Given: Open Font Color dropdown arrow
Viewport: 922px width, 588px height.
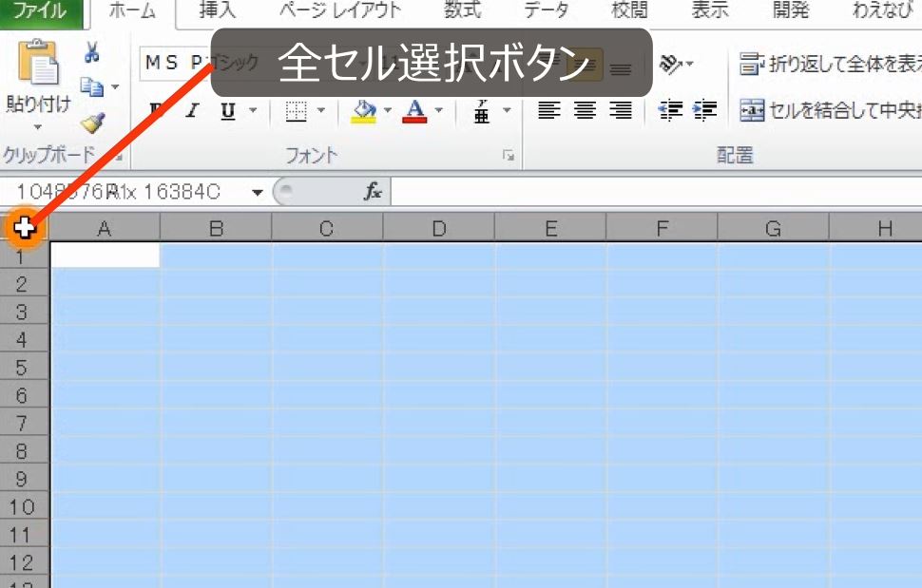Looking at the screenshot, I should 438,110.
